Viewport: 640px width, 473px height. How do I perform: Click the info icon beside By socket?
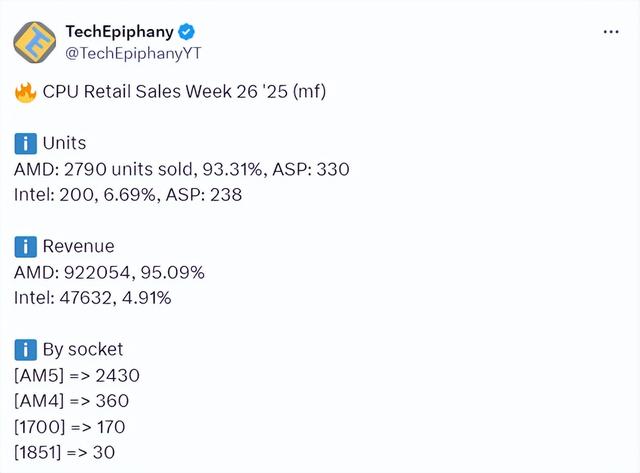coord(25,349)
